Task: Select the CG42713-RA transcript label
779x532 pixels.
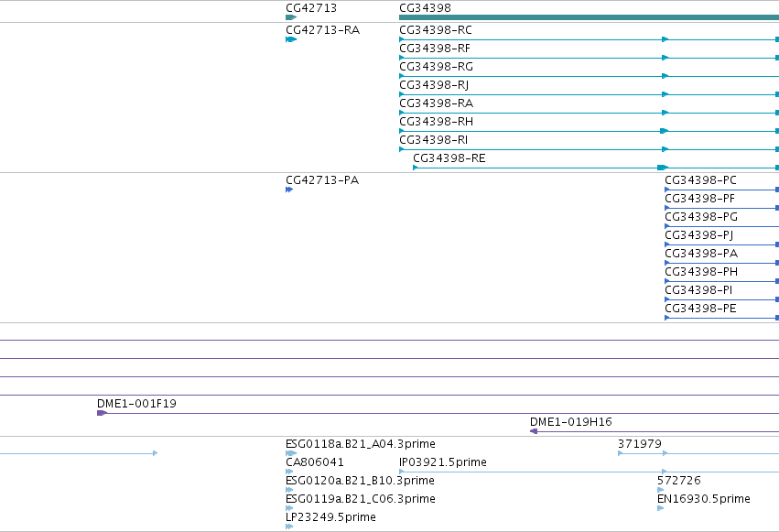Action: [x=322, y=30]
